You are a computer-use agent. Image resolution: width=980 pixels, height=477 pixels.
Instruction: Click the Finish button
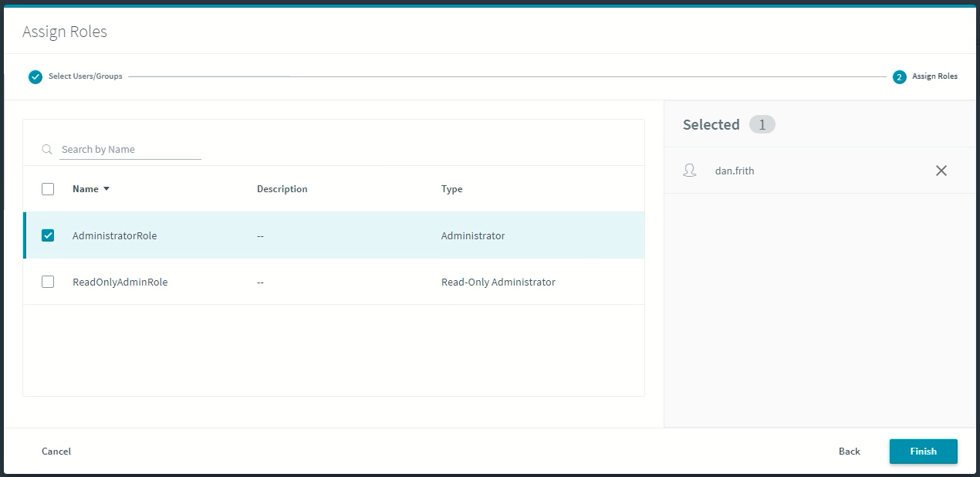(924, 452)
